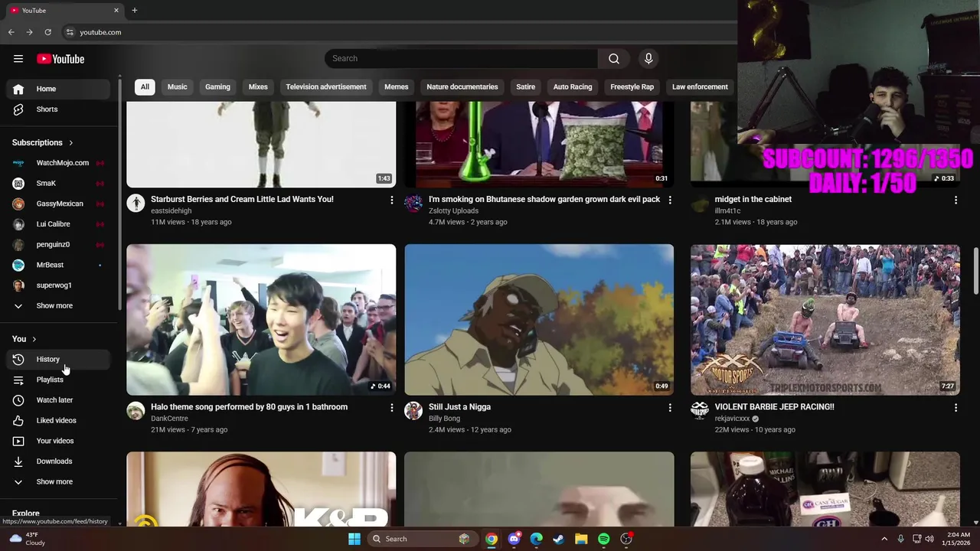The image size is (980, 551).
Task: Click the YouTube search input field
Action: point(461,59)
